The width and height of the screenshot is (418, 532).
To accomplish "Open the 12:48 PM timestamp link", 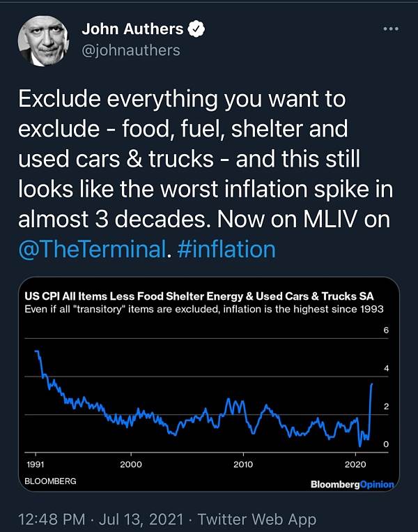I will click(x=51, y=519).
